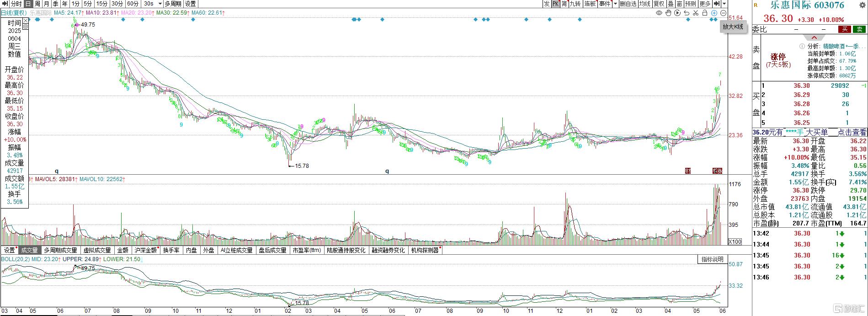Image resolution: width=868 pixels, height=316 pixels.
Task: Zoom out K-line with the minus icon
Action: [x=723, y=13]
